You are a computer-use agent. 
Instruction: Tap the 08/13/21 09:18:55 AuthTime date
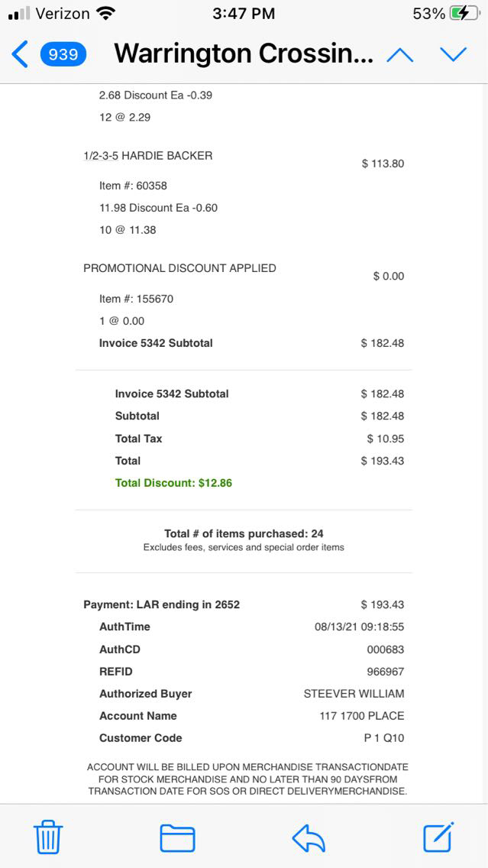pos(359,627)
